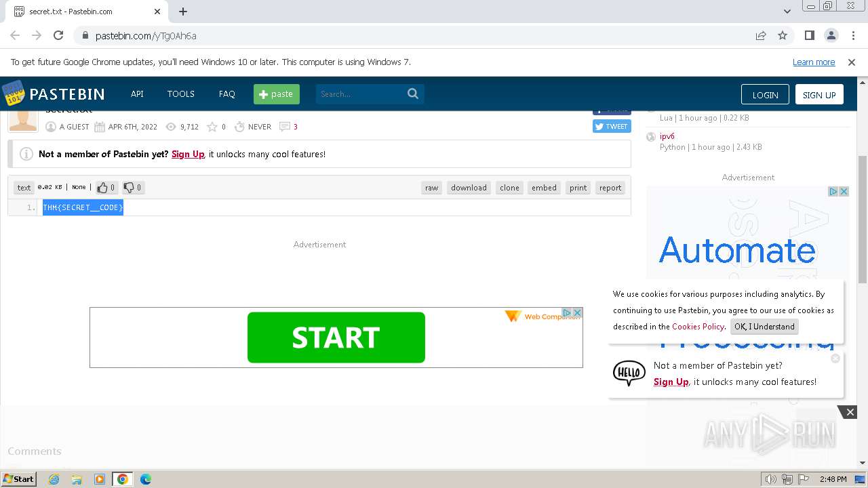
Task: Open the Windows Start menu
Action: 18,479
